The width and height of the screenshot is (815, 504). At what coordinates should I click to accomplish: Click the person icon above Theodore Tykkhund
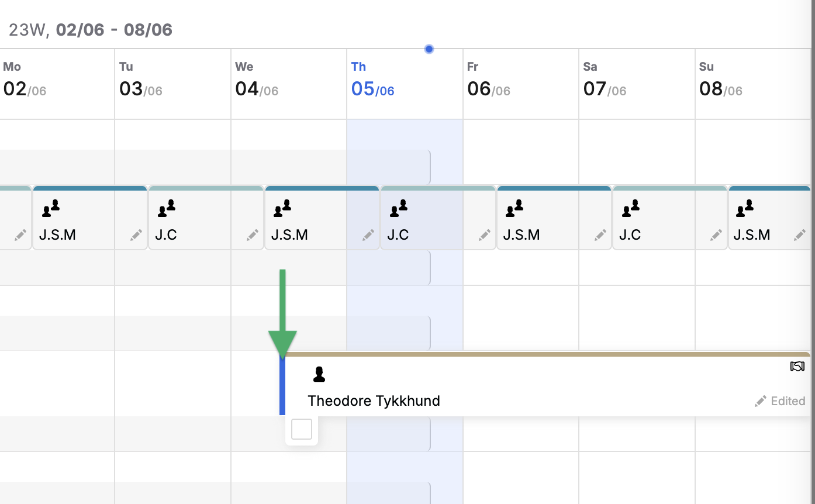(319, 375)
